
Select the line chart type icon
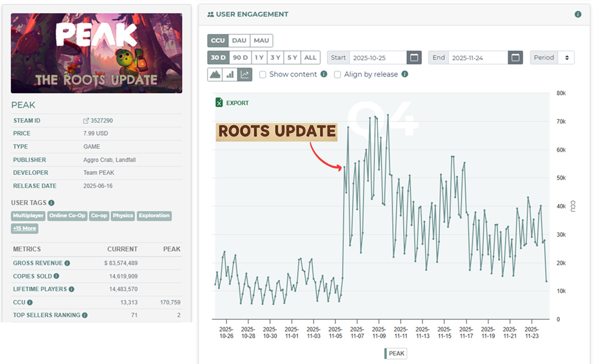click(245, 74)
